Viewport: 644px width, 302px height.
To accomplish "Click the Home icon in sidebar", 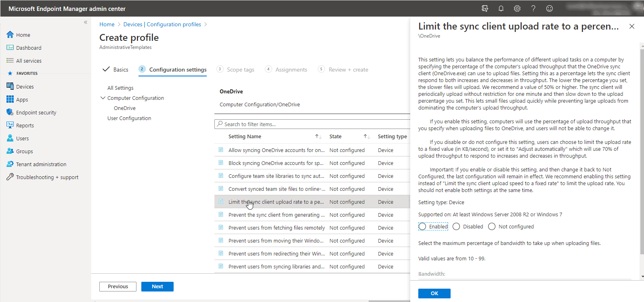I will click(x=10, y=35).
